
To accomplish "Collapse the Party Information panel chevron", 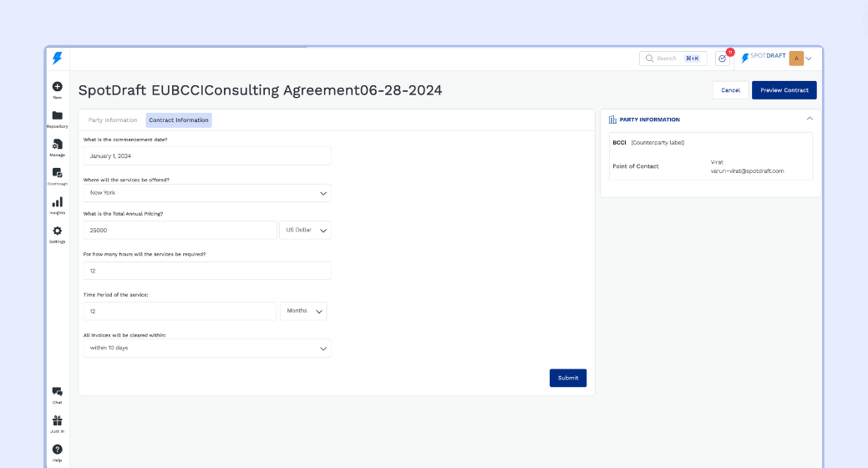I will 809,120.
